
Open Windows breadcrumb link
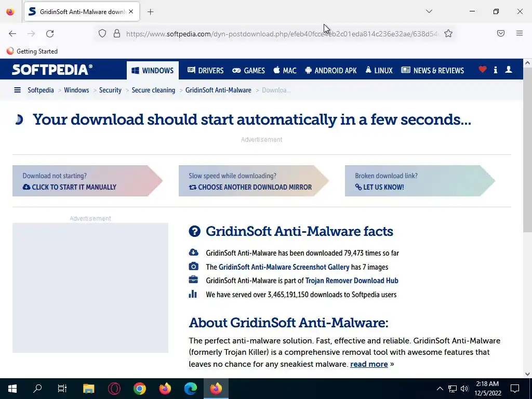(x=76, y=90)
